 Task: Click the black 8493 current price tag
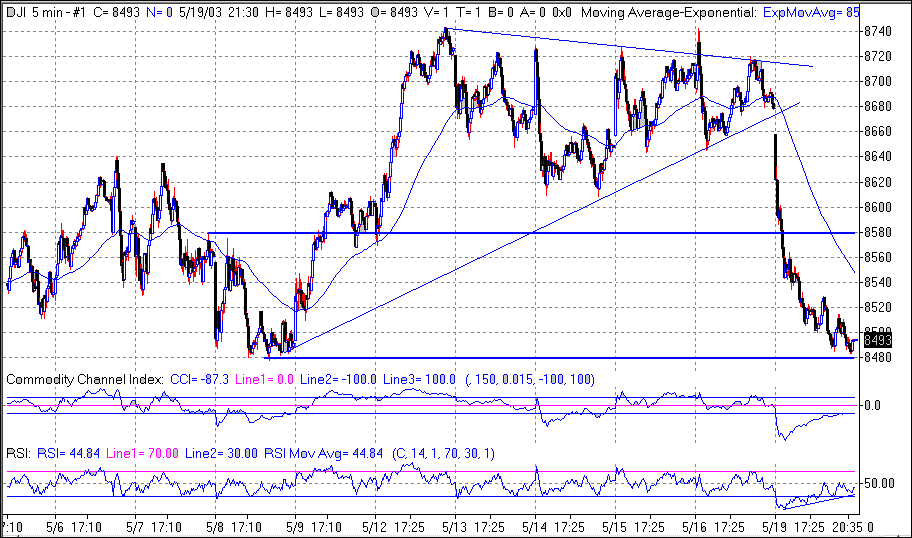(878, 340)
